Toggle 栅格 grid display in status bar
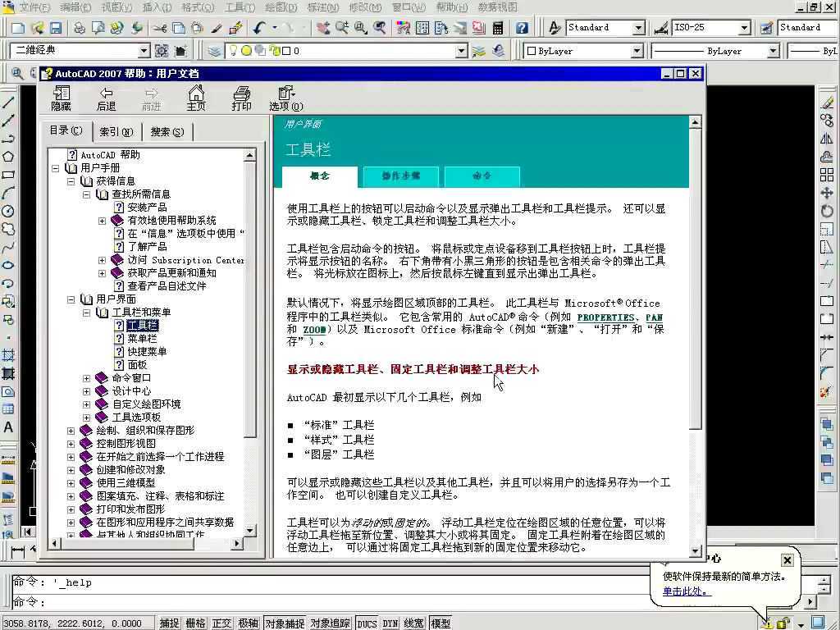 [x=195, y=623]
